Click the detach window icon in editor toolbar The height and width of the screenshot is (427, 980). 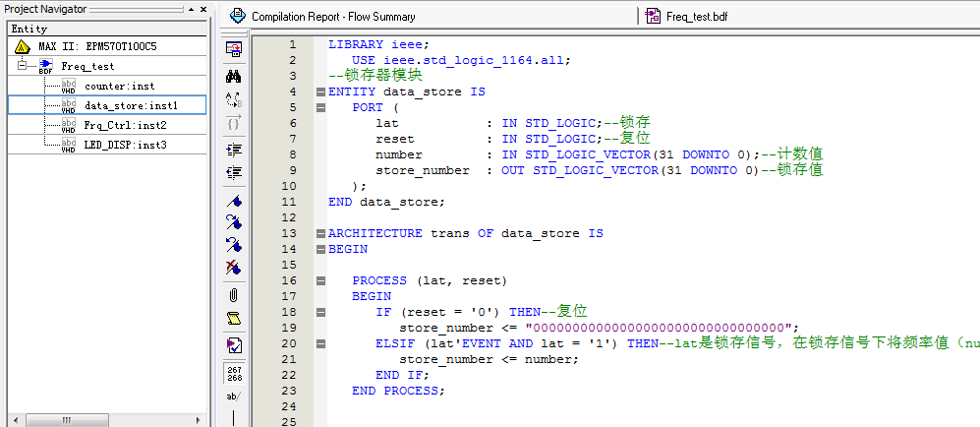point(234,49)
